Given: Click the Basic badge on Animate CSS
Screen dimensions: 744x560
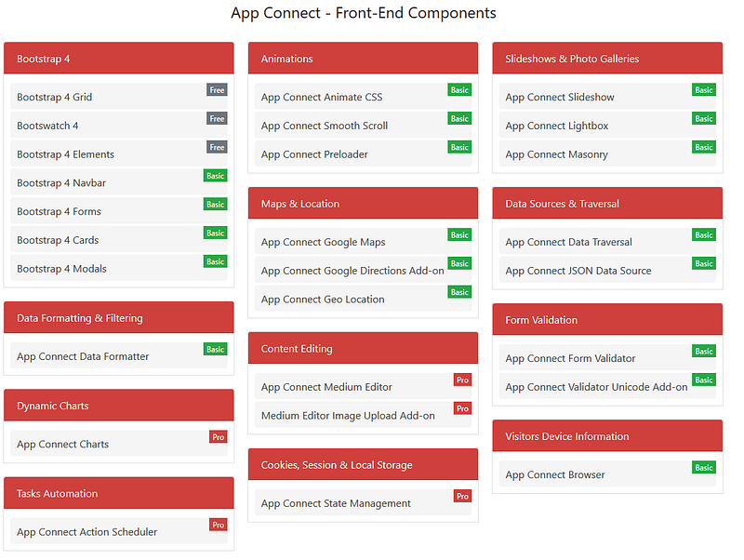Looking at the screenshot, I should [459, 89].
